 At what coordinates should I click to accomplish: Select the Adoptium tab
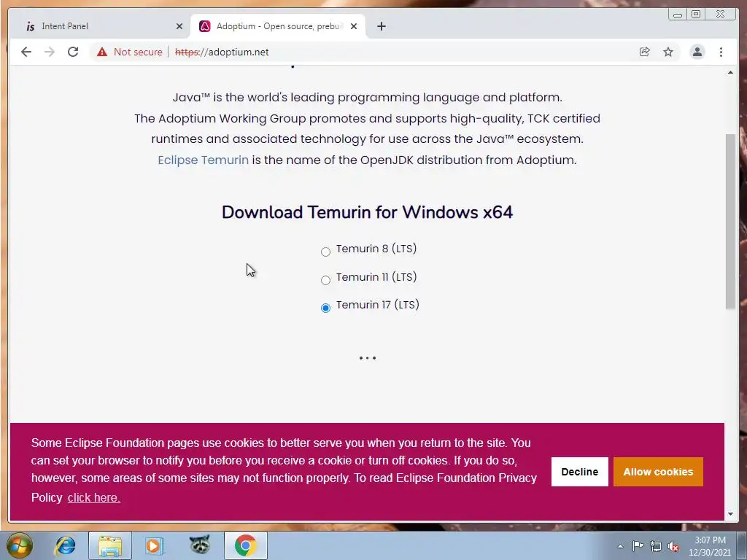278,26
